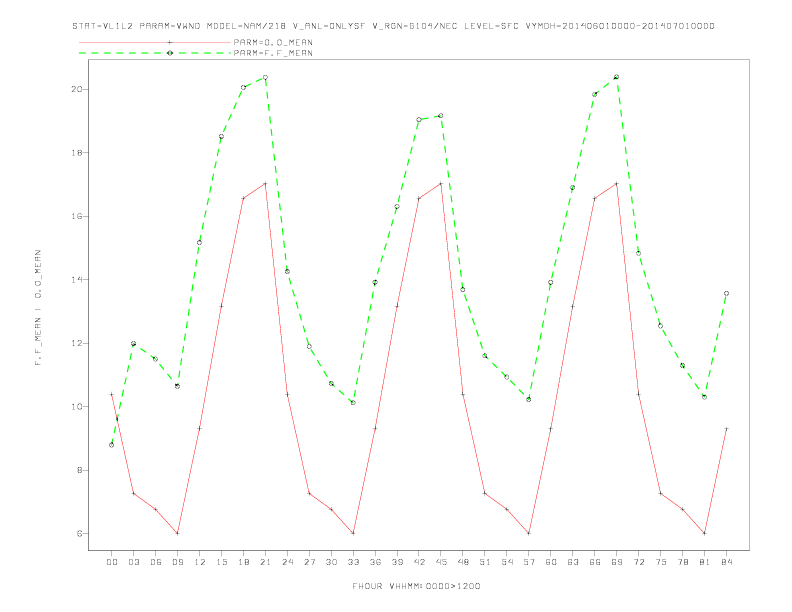This screenshot has height=612, width=792.
Task: Click red O.O_MEAN plus marker at hour 45
Action: pyautogui.click(x=441, y=184)
